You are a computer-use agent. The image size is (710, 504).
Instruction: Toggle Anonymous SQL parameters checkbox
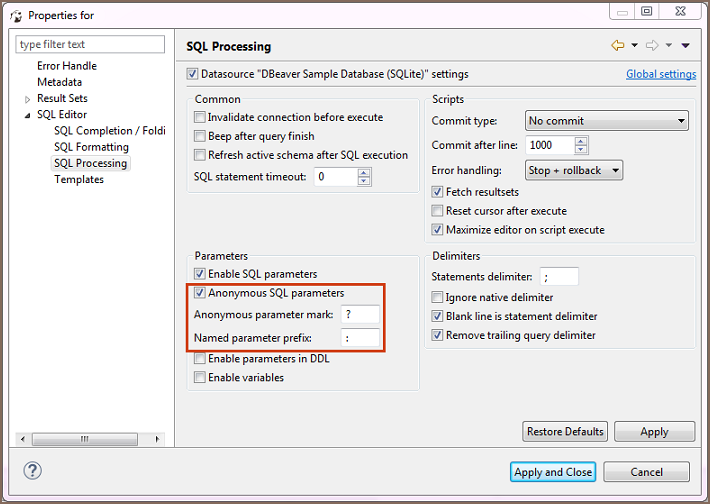tap(200, 293)
